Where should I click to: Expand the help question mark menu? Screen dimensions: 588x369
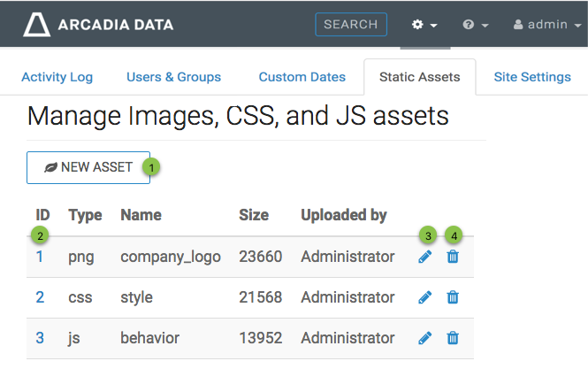(476, 25)
